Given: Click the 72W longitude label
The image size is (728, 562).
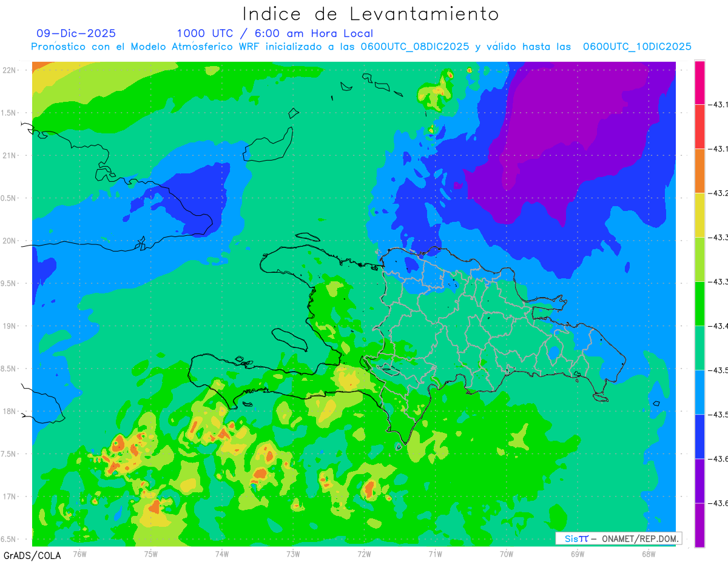Looking at the screenshot, I should point(364,554).
